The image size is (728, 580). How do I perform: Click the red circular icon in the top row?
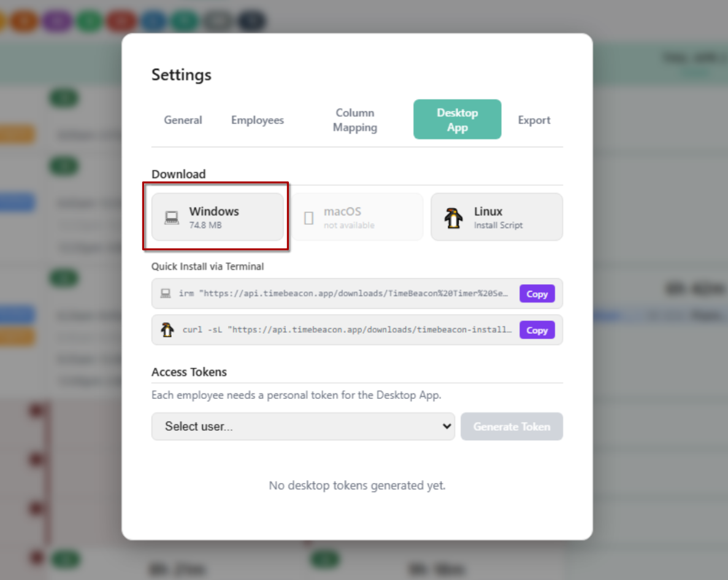click(121, 20)
